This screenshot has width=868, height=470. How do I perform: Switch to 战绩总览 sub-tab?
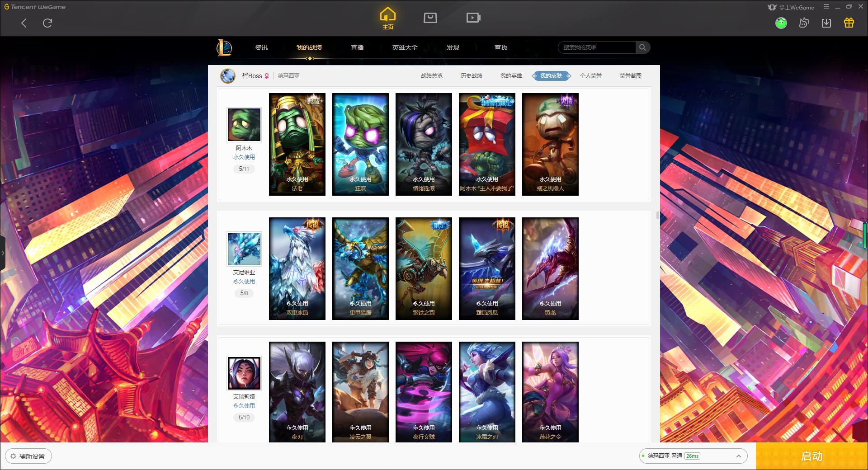click(x=432, y=76)
